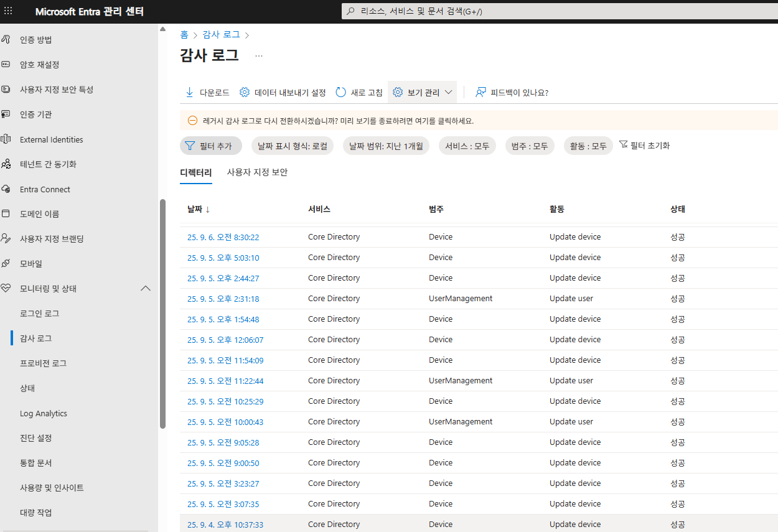This screenshot has width=778, height=532.
Task: Click the 피드백이 있나요? button
Action: 512,93
